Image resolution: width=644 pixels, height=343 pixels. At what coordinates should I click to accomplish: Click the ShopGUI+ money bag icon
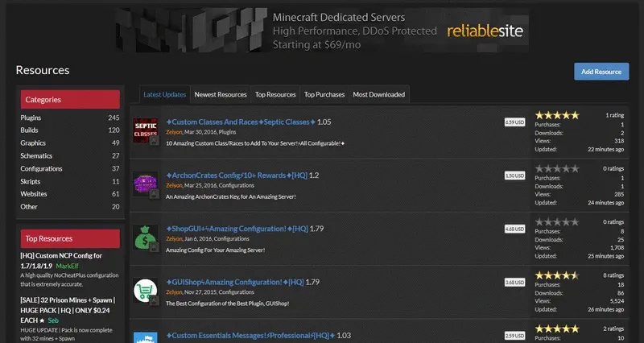point(146,237)
